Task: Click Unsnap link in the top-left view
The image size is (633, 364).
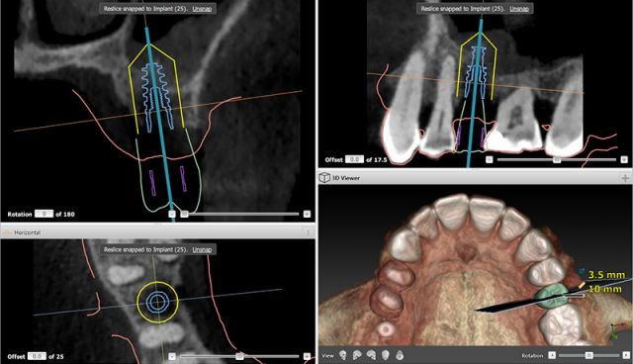Action: click(x=202, y=9)
